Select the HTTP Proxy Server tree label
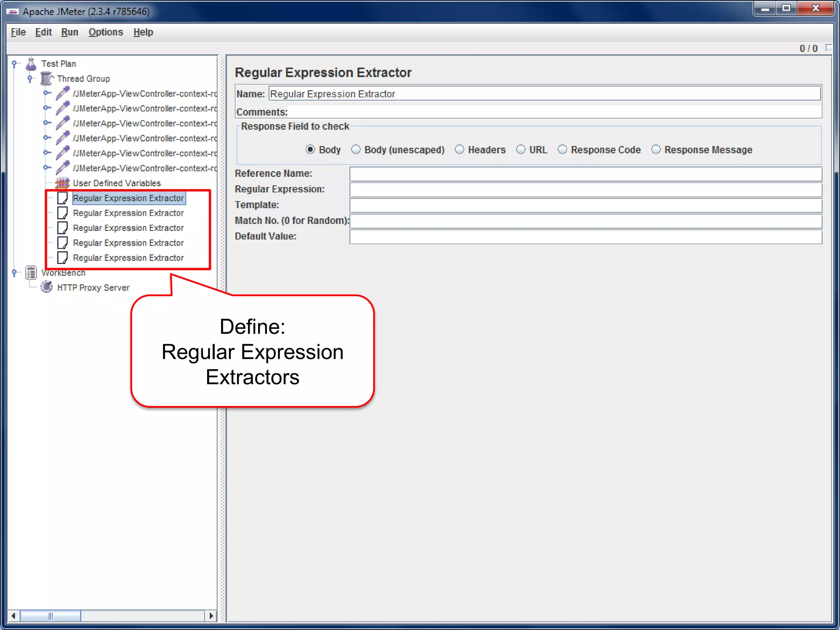The width and height of the screenshot is (840, 630). pyautogui.click(x=94, y=288)
